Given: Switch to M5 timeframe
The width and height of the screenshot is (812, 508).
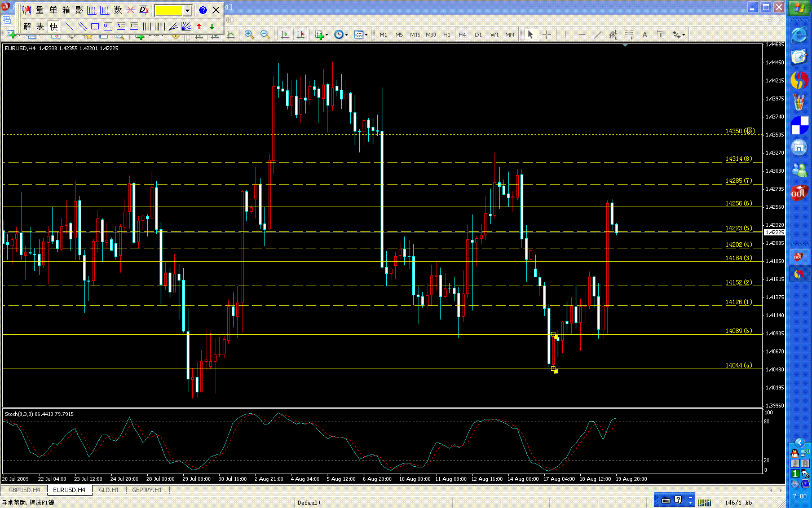Looking at the screenshot, I should 399,34.
